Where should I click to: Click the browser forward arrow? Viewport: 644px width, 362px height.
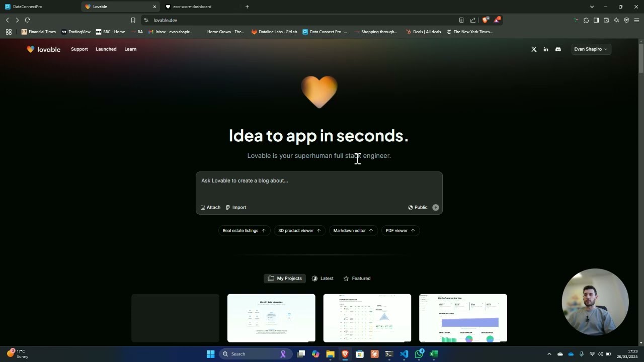click(17, 20)
